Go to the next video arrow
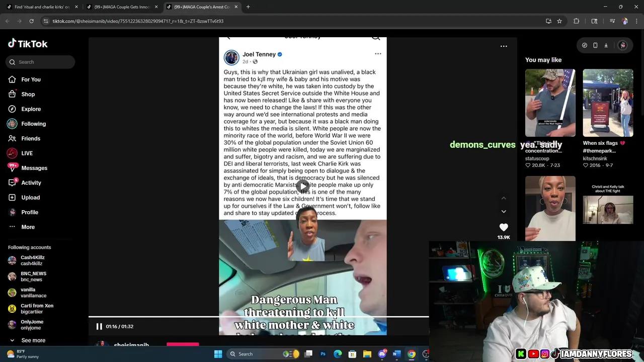 coord(504,212)
